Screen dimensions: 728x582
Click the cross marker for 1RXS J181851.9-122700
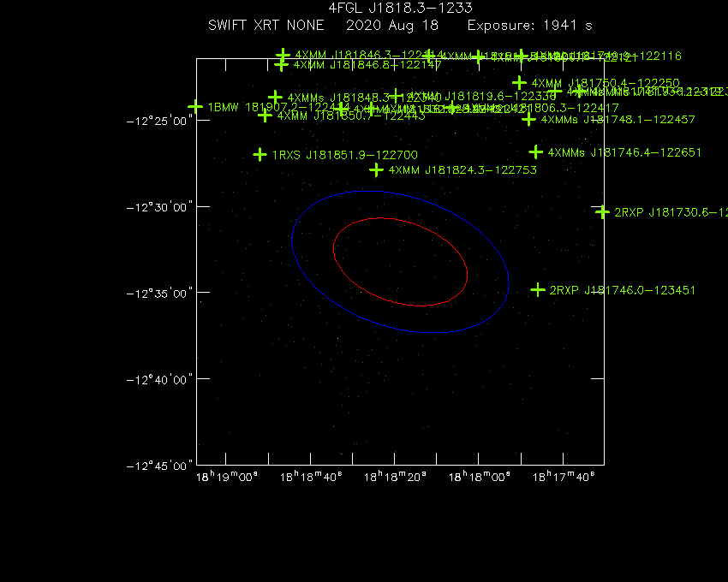pyautogui.click(x=260, y=155)
